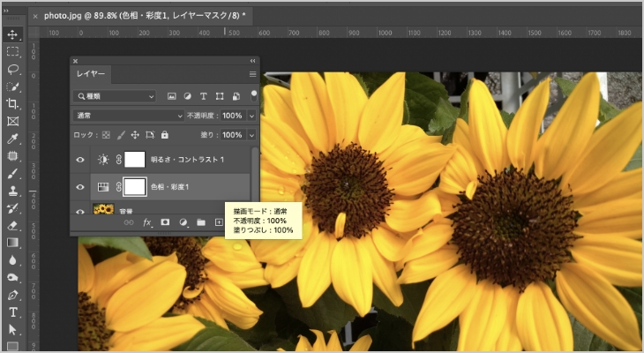Lock all layer attributes
Image resolution: width=644 pixels, height=353 pixels.
(x=165, y=135)
